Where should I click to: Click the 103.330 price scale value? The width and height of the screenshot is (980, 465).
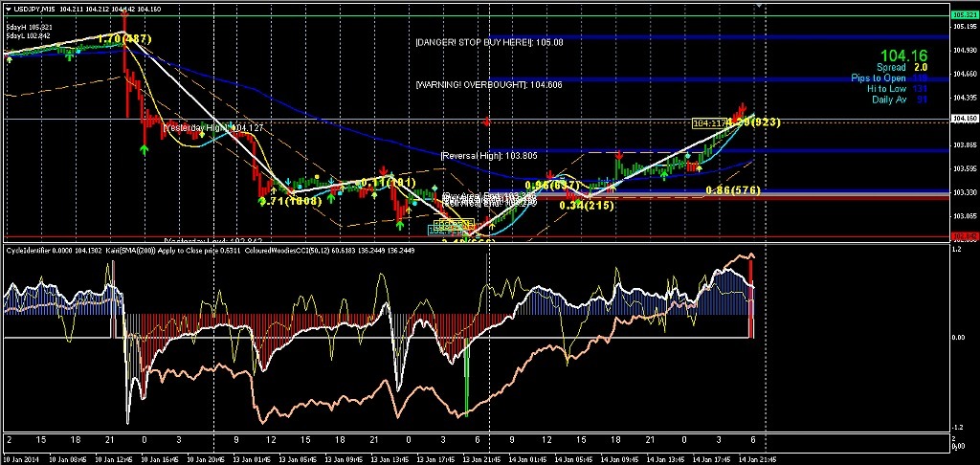(965, 192)
